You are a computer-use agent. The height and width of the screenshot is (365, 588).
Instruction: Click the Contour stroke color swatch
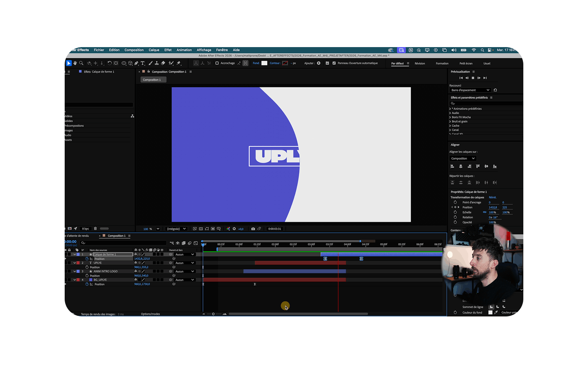(x=285, y=63)
